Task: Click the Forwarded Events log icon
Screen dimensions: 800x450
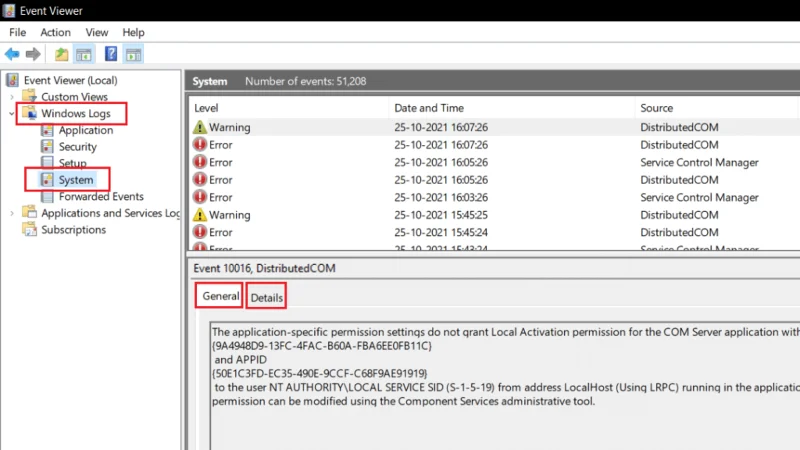Action: pyautogui.click(x=47, y=196)
